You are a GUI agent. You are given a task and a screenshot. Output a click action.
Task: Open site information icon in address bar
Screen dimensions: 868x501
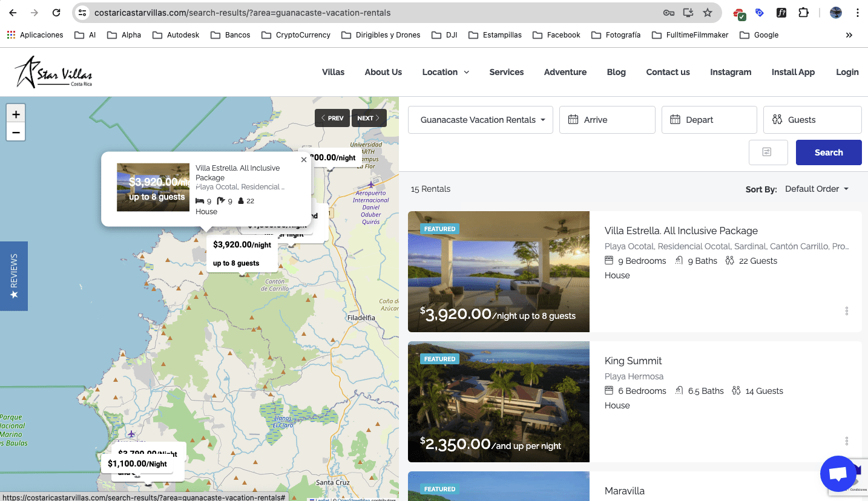coord(83,13)
